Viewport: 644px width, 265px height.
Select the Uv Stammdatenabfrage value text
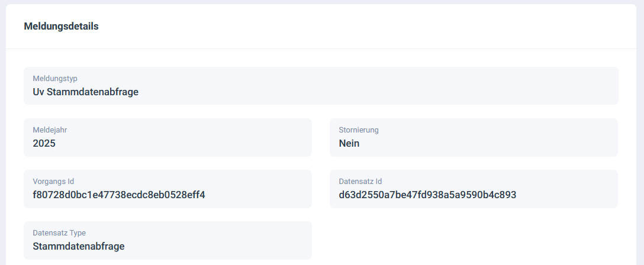pos(86,92)
